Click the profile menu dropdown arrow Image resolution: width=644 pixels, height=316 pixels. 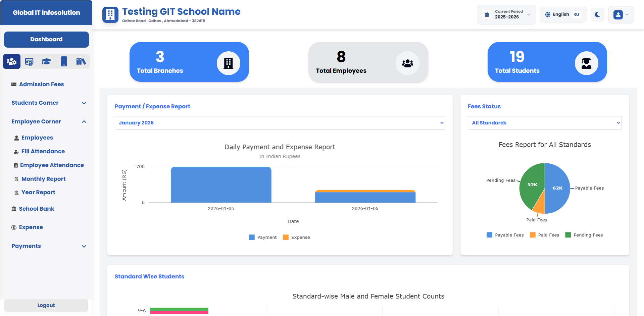click(x=627, y=14)
